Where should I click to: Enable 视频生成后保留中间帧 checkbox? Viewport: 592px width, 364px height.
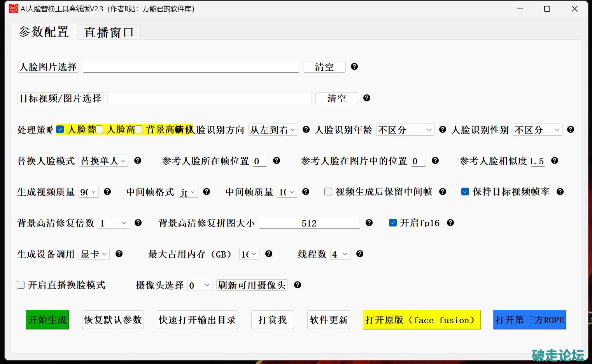[328, 192]
